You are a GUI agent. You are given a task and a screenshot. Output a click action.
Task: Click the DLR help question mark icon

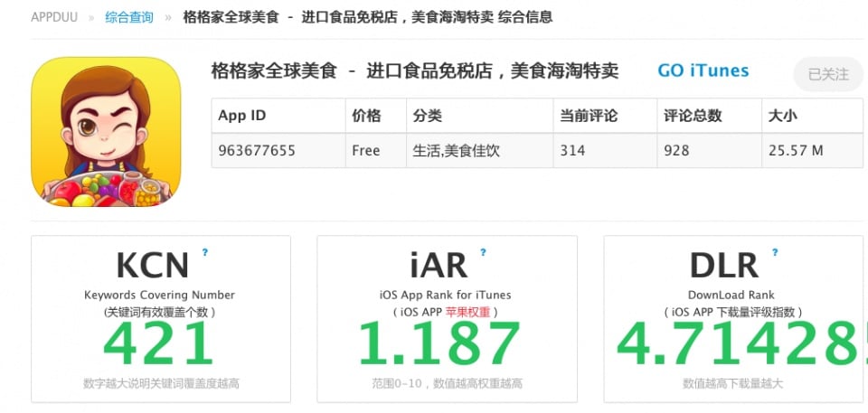[775, 253]
